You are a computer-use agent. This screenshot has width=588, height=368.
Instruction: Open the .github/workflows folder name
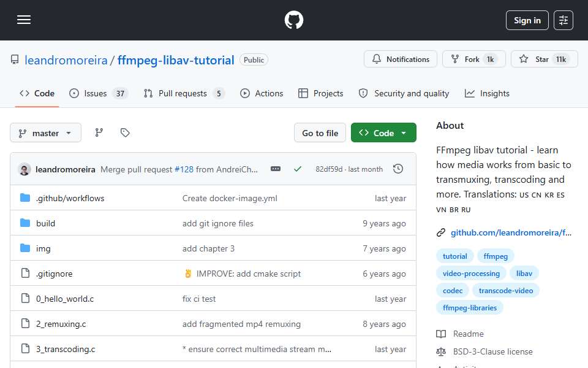[x=70, y=198]
